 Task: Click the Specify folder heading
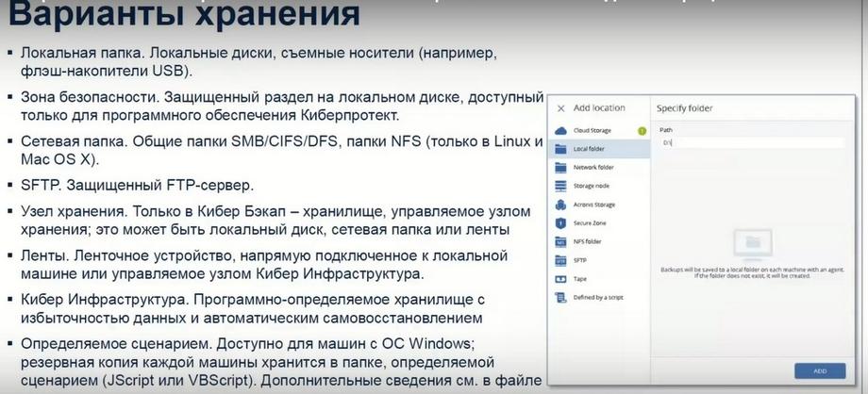[684, 108]
